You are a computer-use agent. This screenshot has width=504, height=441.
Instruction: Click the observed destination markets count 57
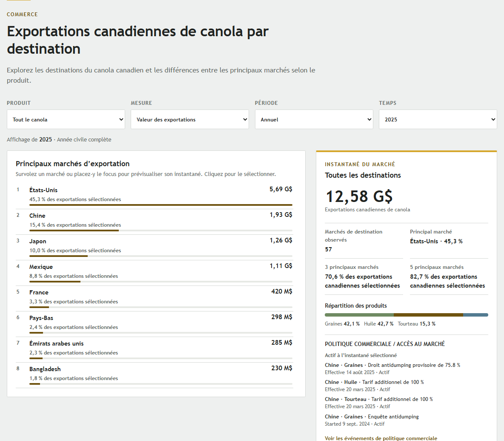coord(328,249)
